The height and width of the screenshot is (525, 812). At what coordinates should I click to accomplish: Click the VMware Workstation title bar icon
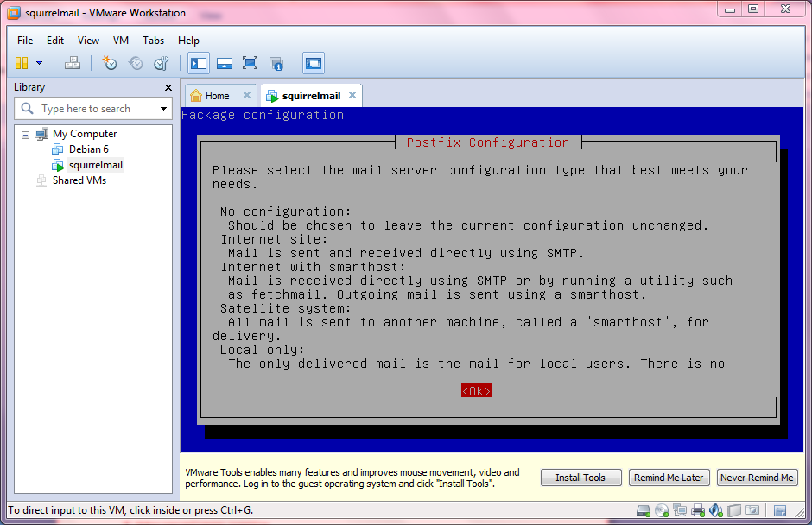click(x=14, y=12)
